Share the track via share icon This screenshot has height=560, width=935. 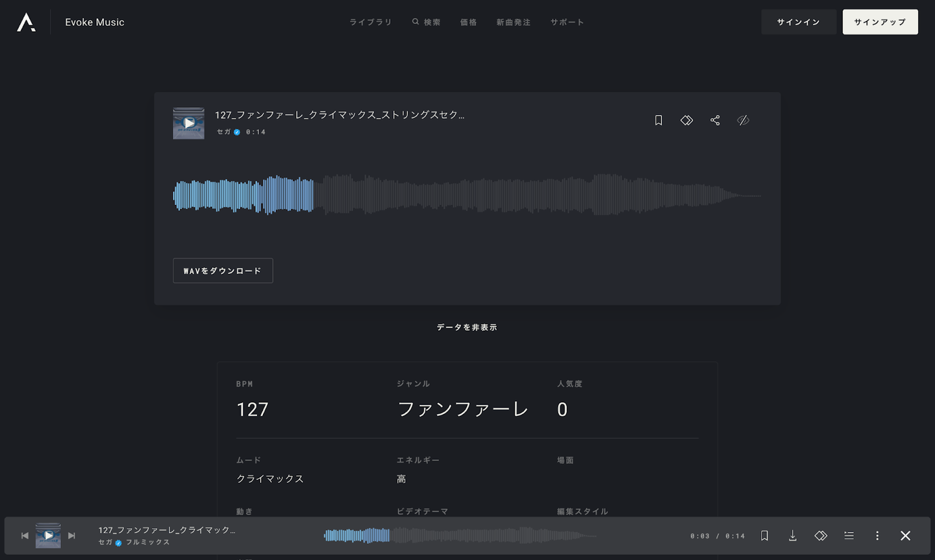tap(715, 120)
